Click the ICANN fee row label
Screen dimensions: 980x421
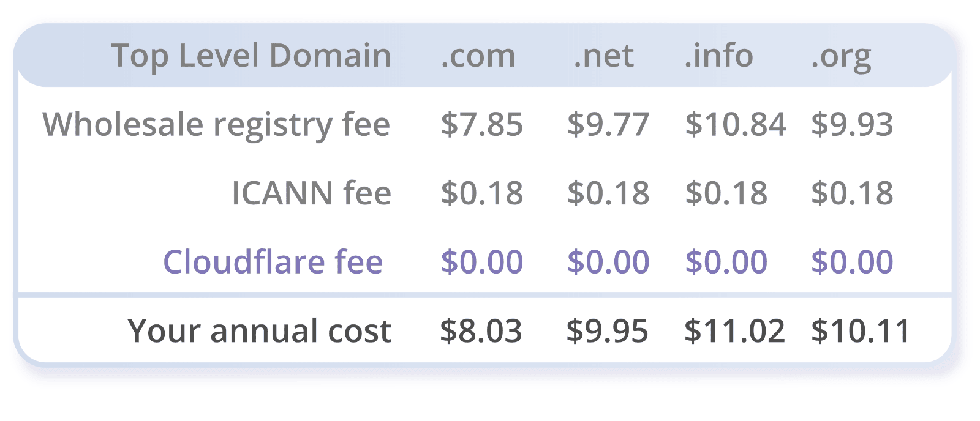pyautogui.click(x=311, y=193)
